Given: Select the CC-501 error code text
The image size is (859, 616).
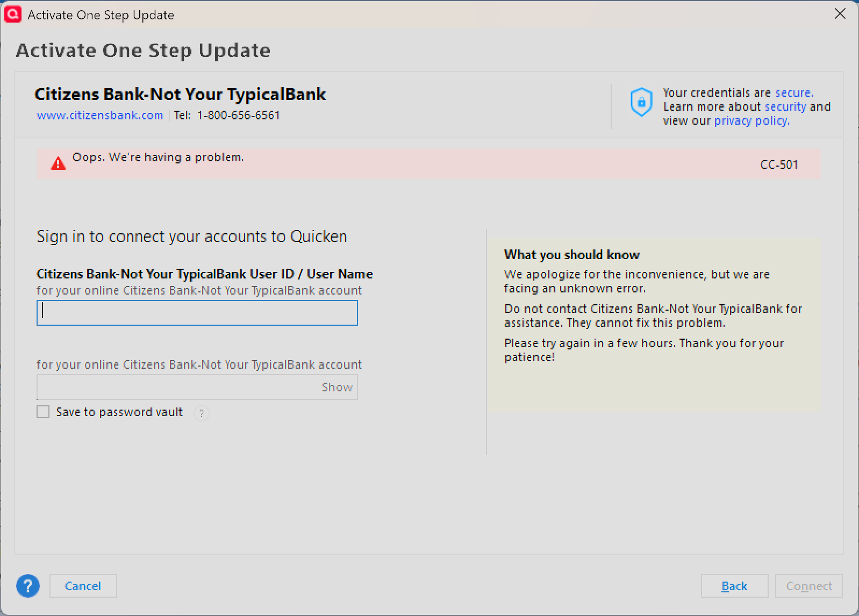Looking at the screenshot, I should point(779,164).
